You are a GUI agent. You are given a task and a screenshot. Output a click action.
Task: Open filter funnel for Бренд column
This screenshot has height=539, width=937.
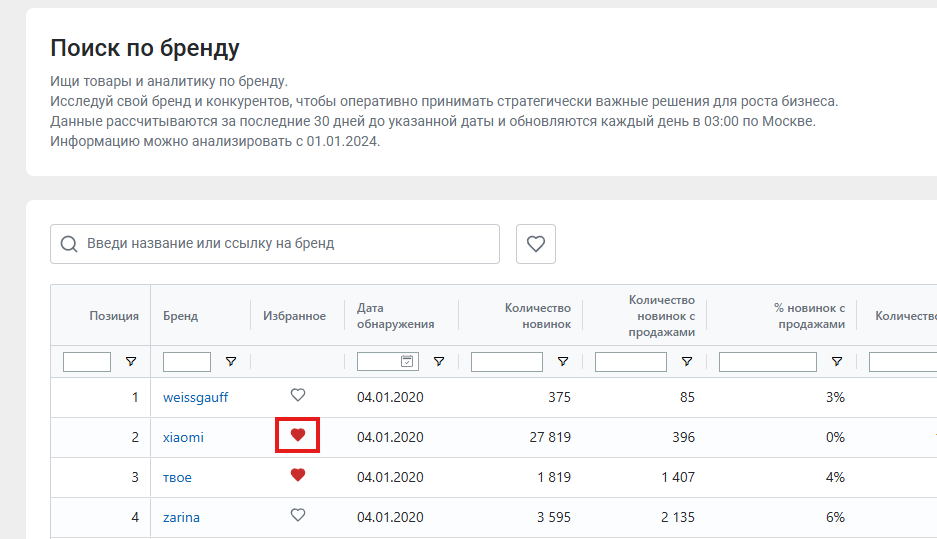tap(231, 362)
